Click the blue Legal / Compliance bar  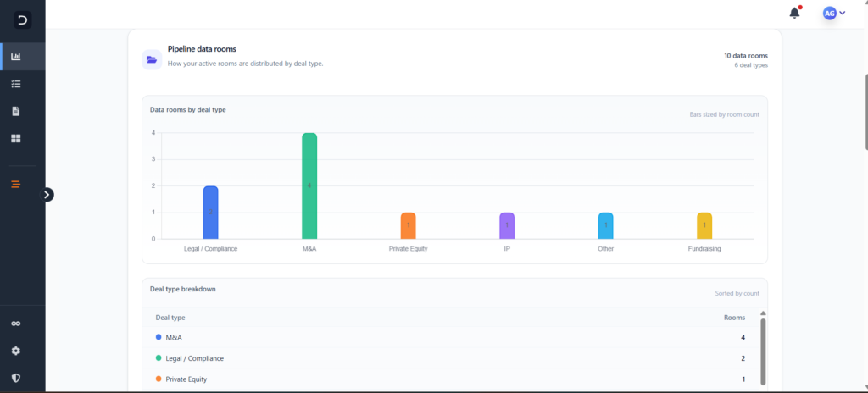[210, 213]
